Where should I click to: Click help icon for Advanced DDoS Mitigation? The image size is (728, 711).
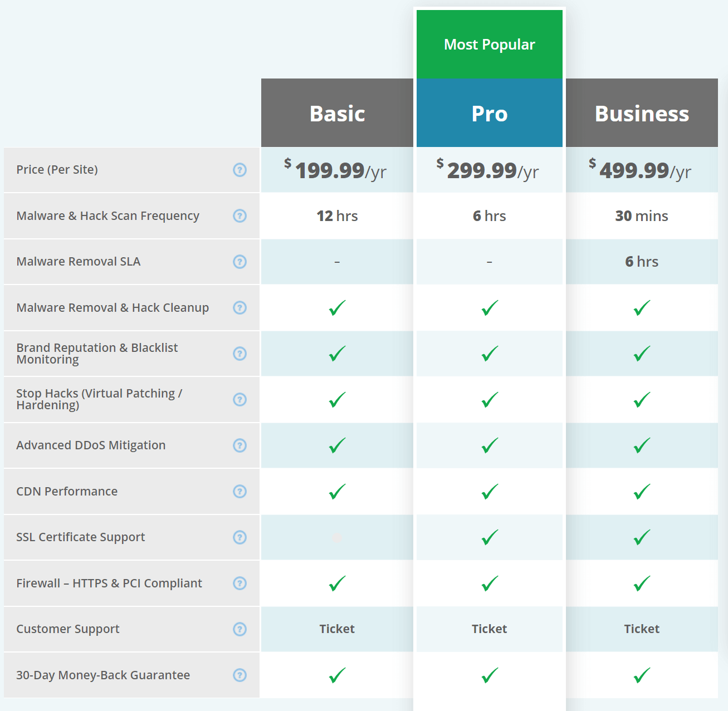(x=240, y=445)
